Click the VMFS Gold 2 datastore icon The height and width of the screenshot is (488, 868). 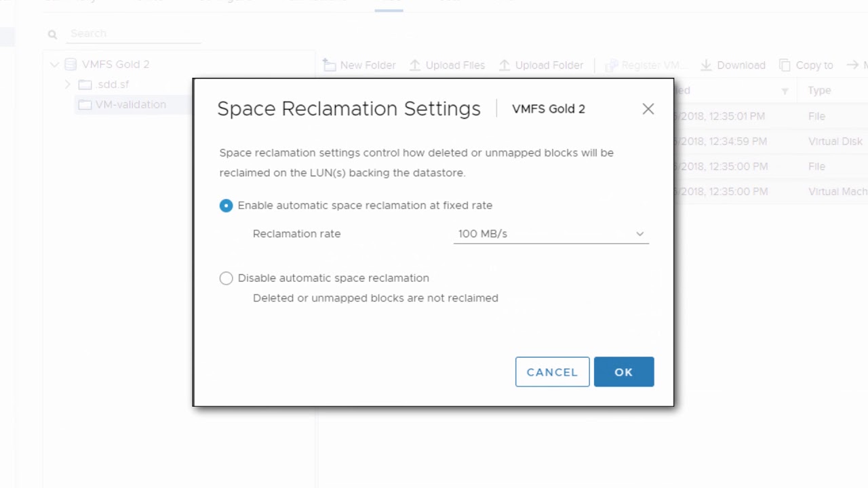71,64
